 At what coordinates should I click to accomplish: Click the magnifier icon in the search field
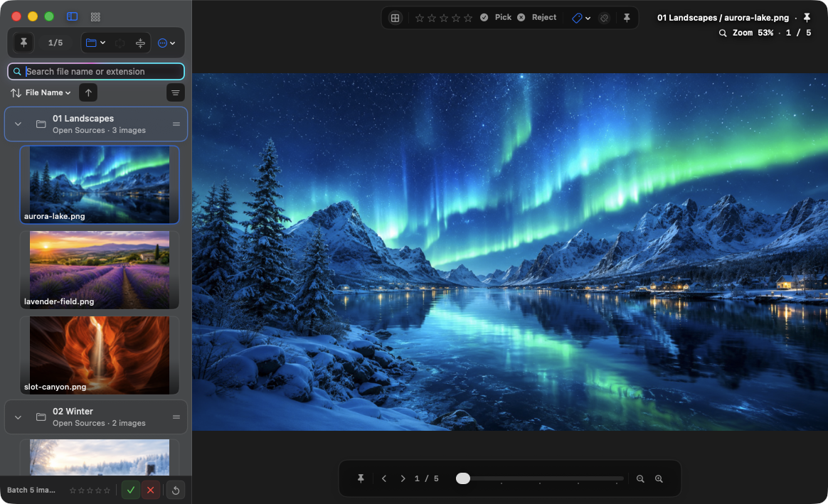click(17, 71)
